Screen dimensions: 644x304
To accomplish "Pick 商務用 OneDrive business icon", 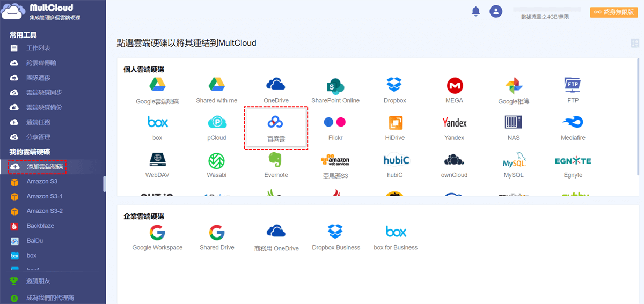I will [276, 231].
